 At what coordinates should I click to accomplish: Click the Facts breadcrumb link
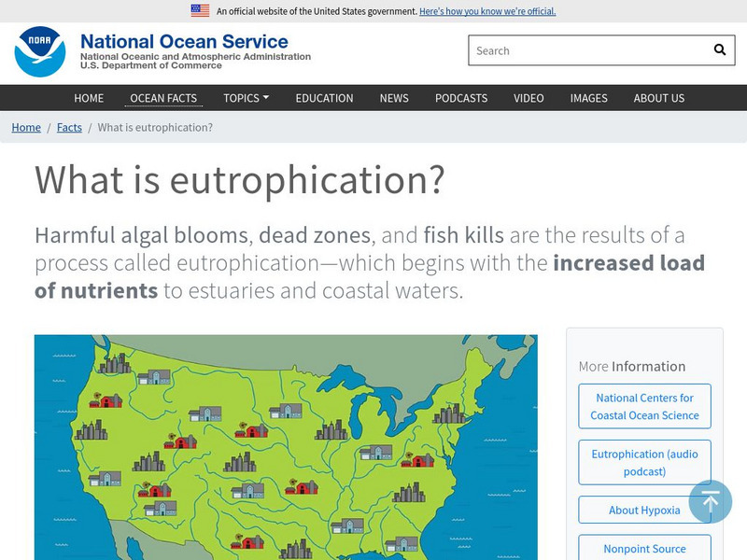[68, 127]
